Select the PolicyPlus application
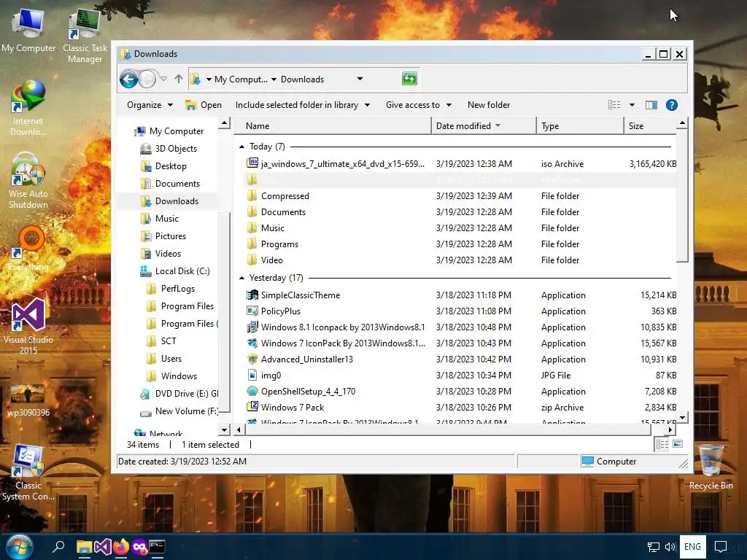Viewport: 747px width, 560px height. click(461, 311)
